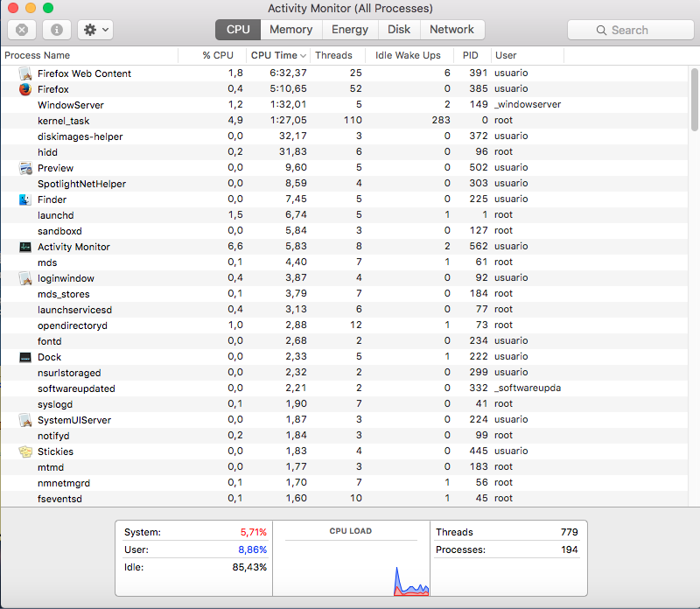This screenshot has width=700, height=609.
Task: Select the kernel_task process row
Action: coord(175,120)
